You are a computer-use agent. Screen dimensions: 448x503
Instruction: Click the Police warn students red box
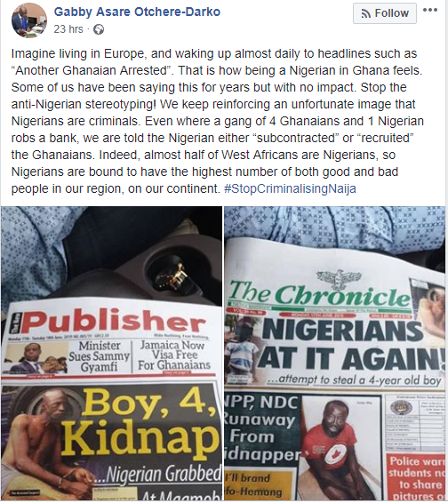pos(416,476)
